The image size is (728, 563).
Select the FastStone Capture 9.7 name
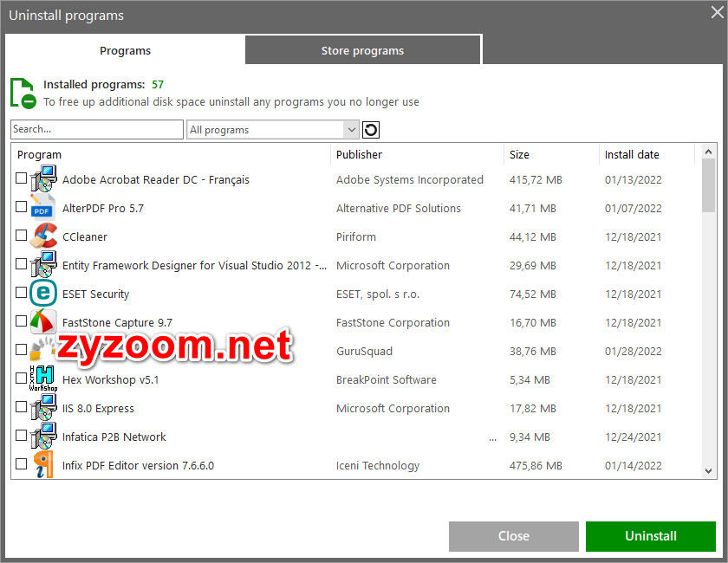click(x=118, y=322)
